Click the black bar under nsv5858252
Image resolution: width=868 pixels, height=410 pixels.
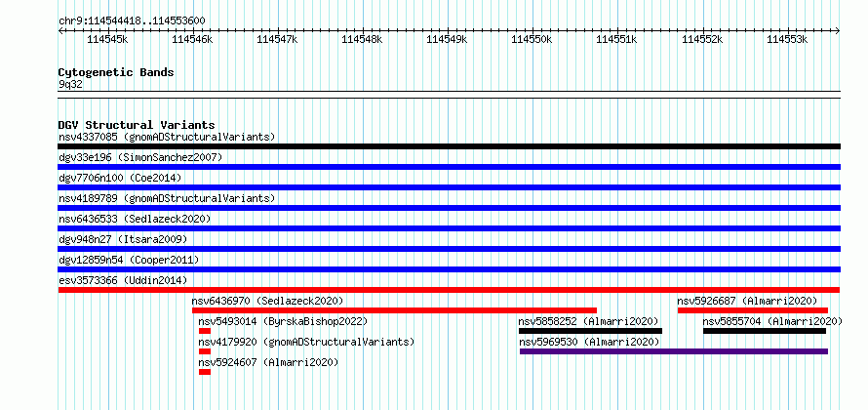[x=591, y=331]
